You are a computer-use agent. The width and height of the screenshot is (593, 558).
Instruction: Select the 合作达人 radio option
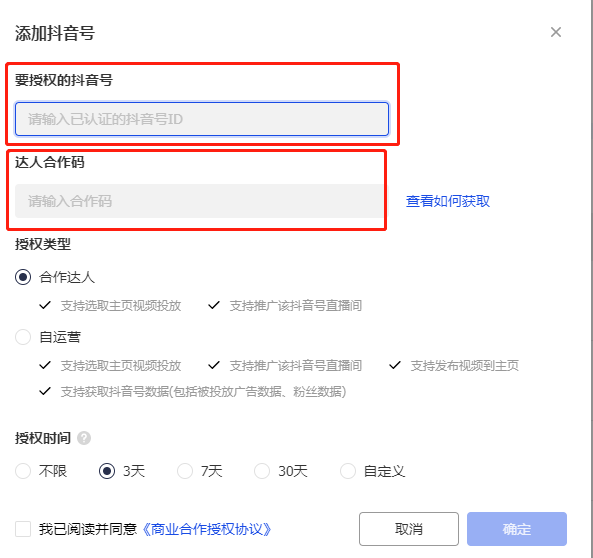(x=23, y=277)
